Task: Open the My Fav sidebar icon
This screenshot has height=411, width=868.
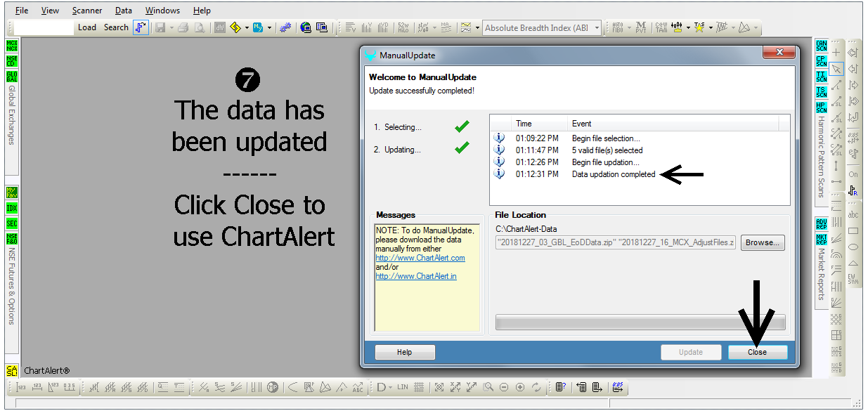Action: pyautogui.click(x=12, y=193)
